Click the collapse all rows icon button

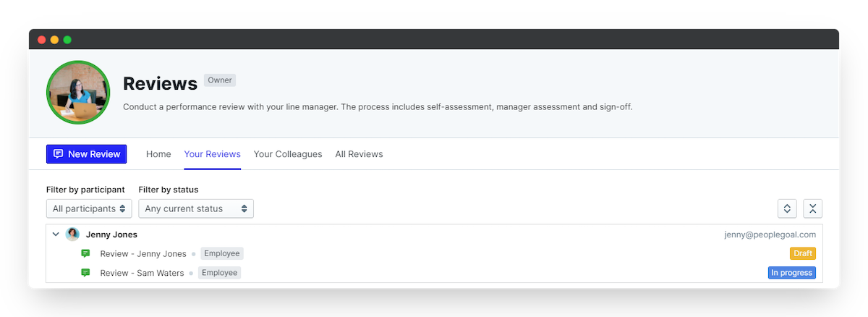(812, 208)
